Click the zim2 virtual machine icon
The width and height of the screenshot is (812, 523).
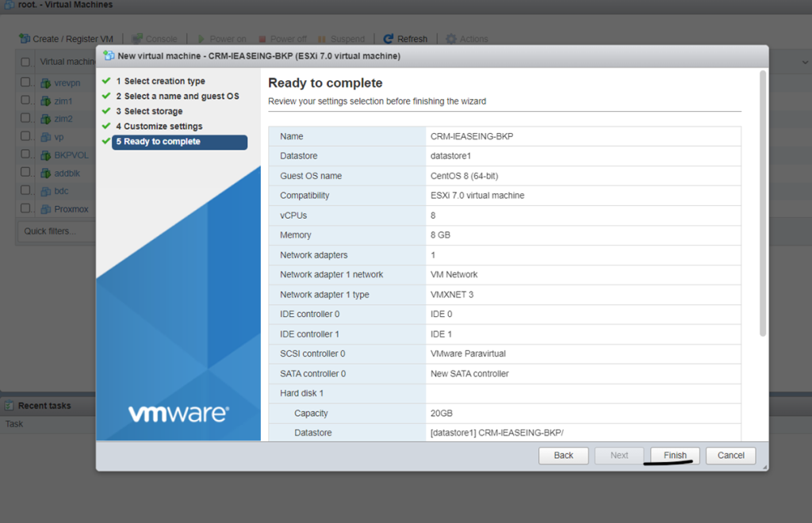(45, 119)
